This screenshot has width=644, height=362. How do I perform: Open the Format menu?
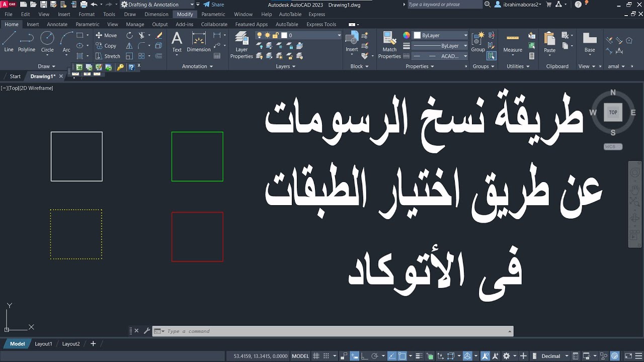click(x=87, y=14)
